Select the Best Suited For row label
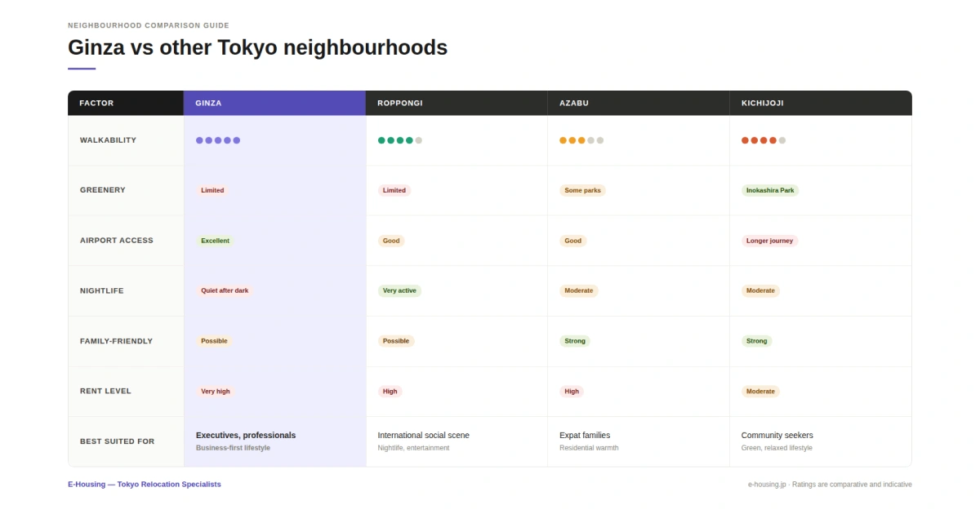Viewport: 980px width, 514px height. click(x=117, y=441)
